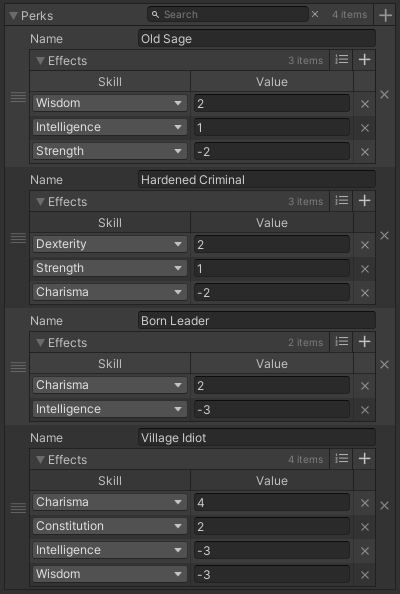Click the Value column header in Born Leader
This screenshot has height=594, width=400.
(x=272, y=364)
